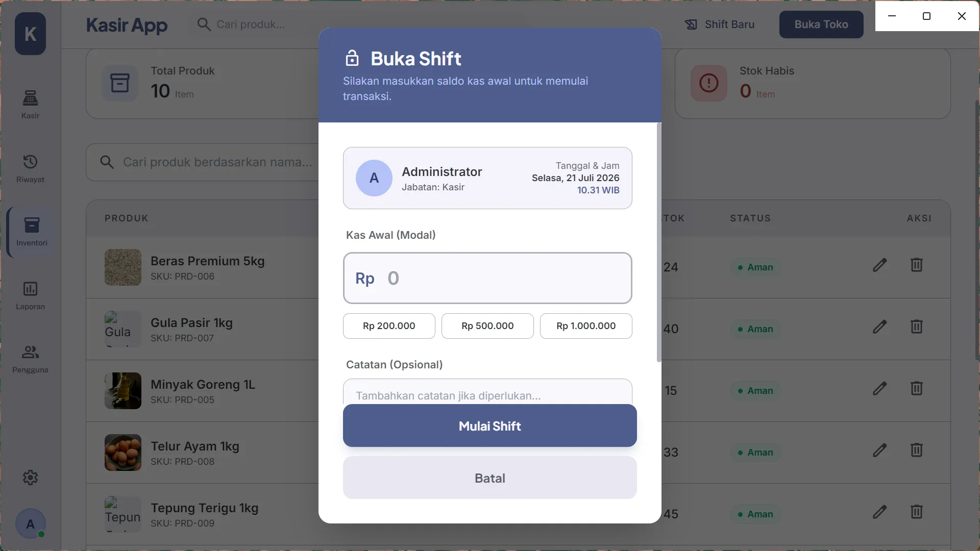The image size is (980, 551).
Task: Click the dialog's vertical scrollbar
Action: click(x=659, y=242)
